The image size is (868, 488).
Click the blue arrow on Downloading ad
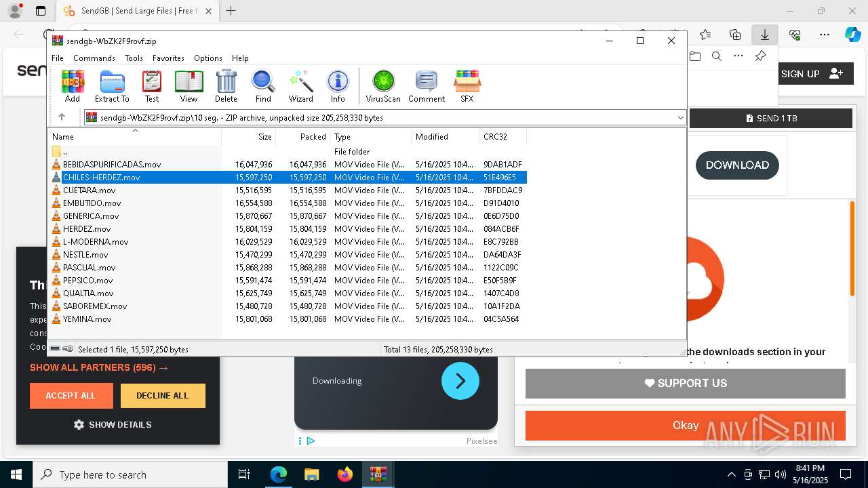click(x=460, y=381)
